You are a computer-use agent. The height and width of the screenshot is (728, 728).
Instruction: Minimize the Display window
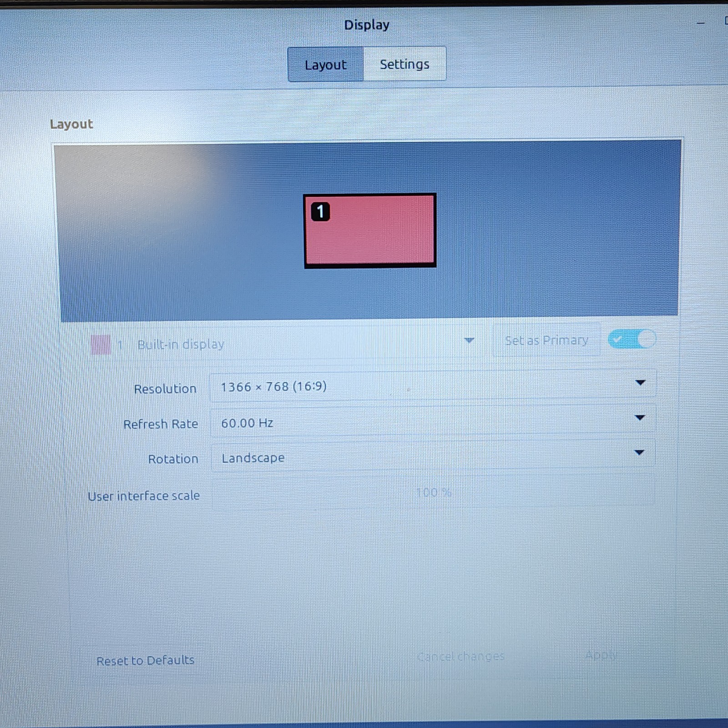(701, 23)
